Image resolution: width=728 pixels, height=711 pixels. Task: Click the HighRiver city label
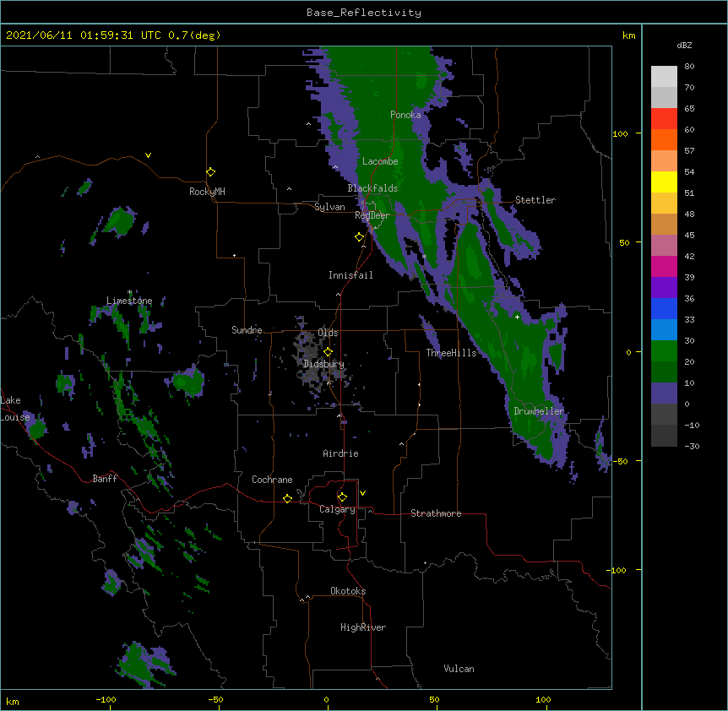(363, 627)
